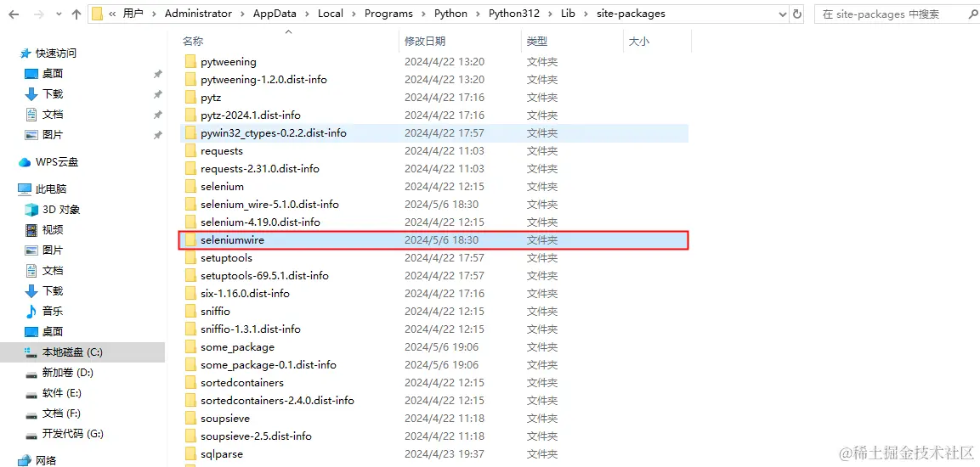This screenshot has height=467, width=980.
Task: Sort by 名称 column header
Action: 192,42
